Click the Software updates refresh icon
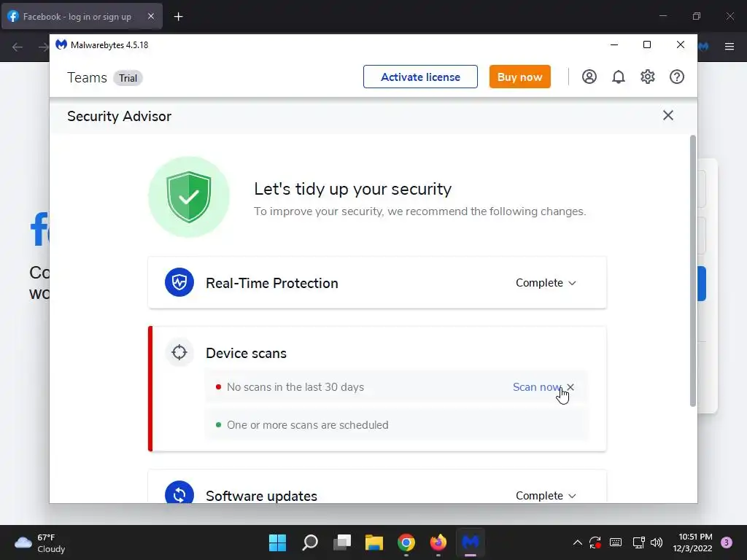 click(179, 494)
